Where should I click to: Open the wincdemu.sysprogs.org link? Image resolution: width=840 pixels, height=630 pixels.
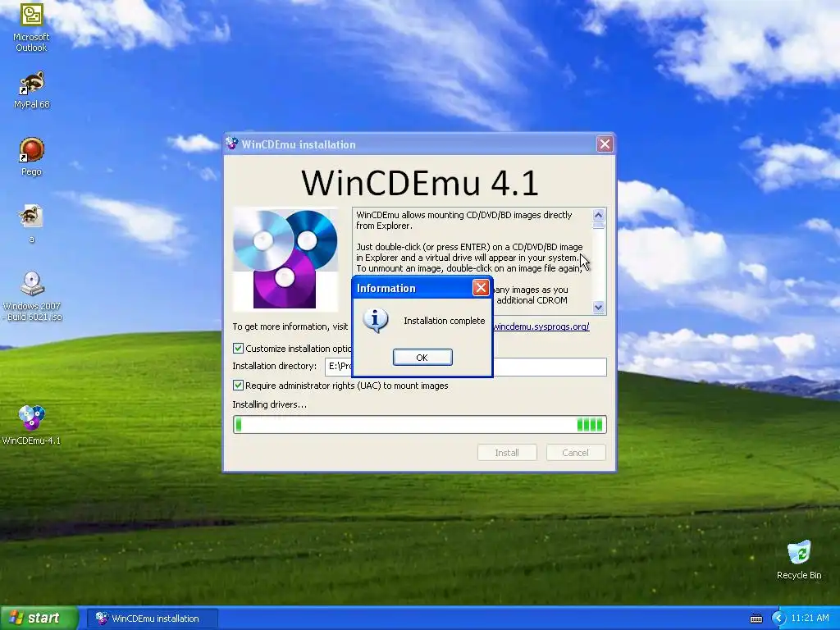pyautogui.click(x=541, y=326)
